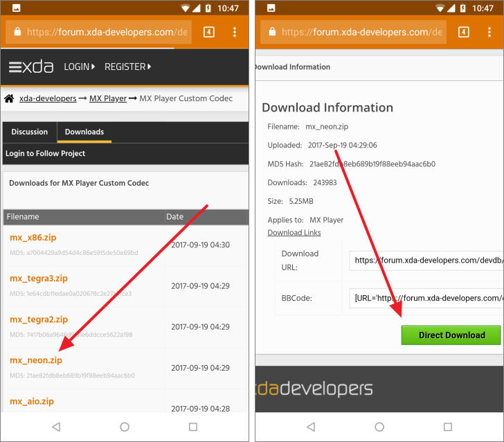Image resolution: width=504 pixels, height=442 pixels.
Task: Open the LOGIN dropdown in xda header
Action: [79, 67]
